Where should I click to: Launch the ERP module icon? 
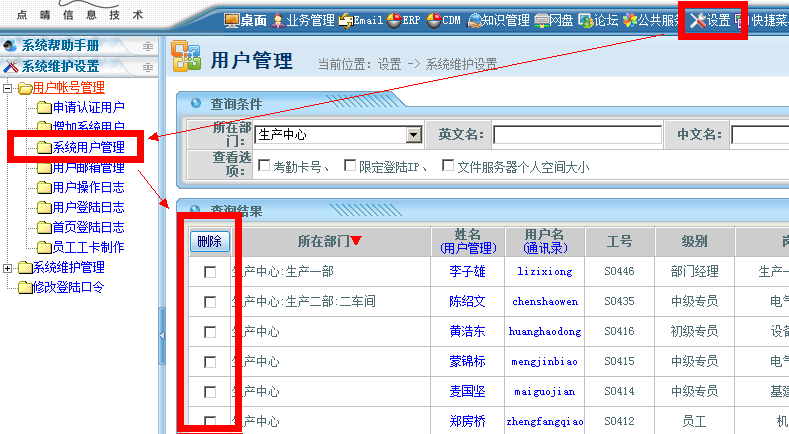(x=404, y=20)
